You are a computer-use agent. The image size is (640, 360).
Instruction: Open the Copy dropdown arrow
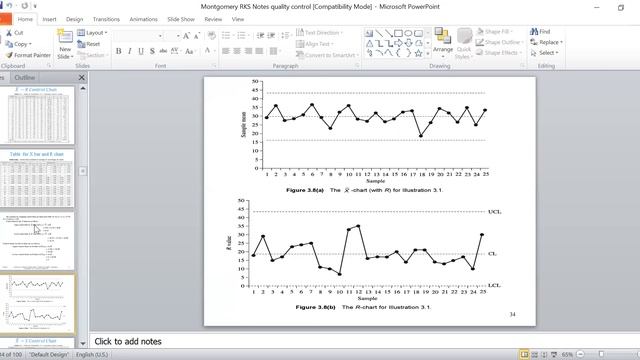[x=30, y=44]
